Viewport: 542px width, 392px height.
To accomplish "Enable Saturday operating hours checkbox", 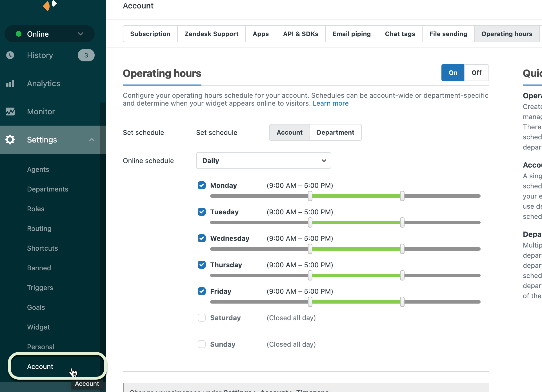I will click(x=202, y=318).
